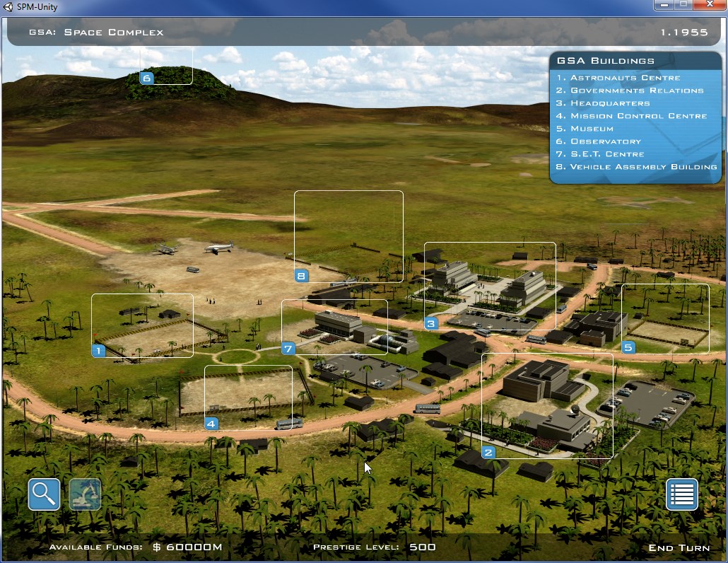
Task: Click map marker 8 Vehicle Assembly site
Action: [301, 276]
